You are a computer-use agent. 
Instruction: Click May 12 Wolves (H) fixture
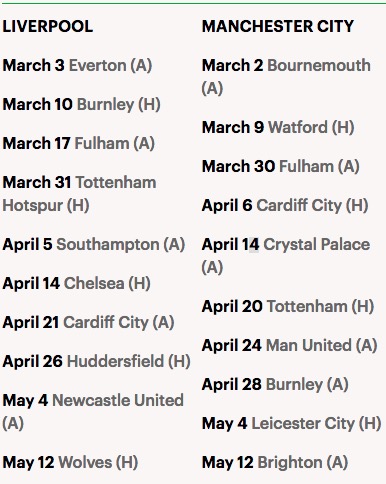(70, 462)
